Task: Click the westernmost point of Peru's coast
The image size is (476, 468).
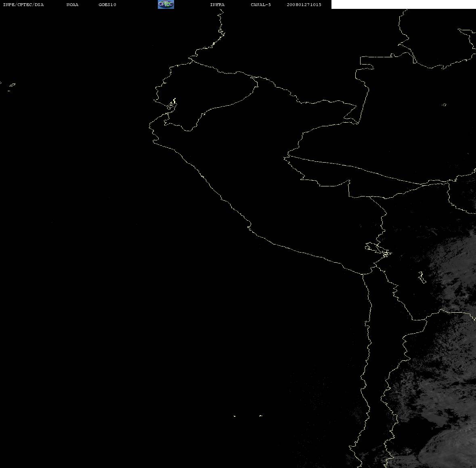Action: pos(149,126)
